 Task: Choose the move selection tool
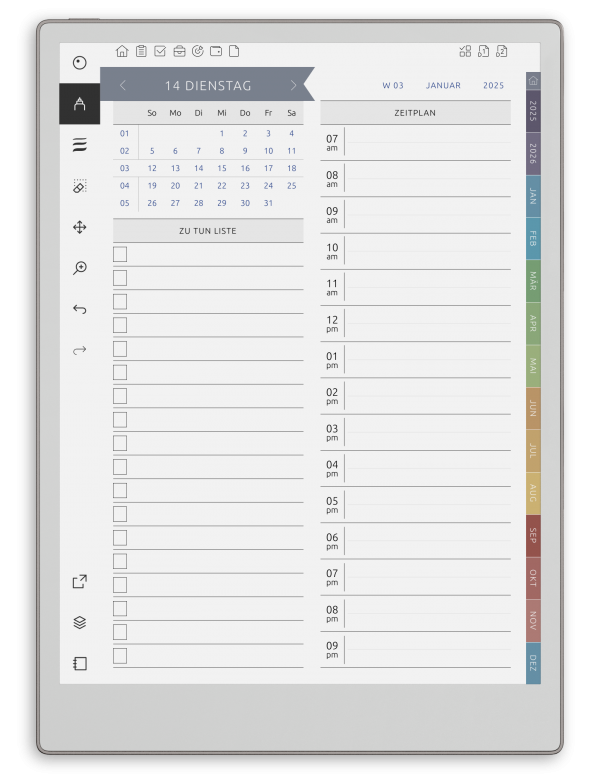click(x=79, y=227)
